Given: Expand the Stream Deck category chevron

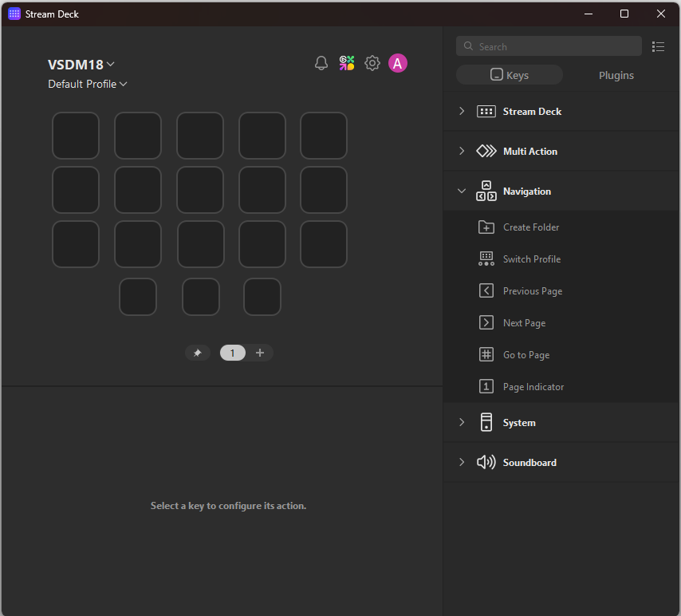Looking at the screenshot, I should [462, 111].
